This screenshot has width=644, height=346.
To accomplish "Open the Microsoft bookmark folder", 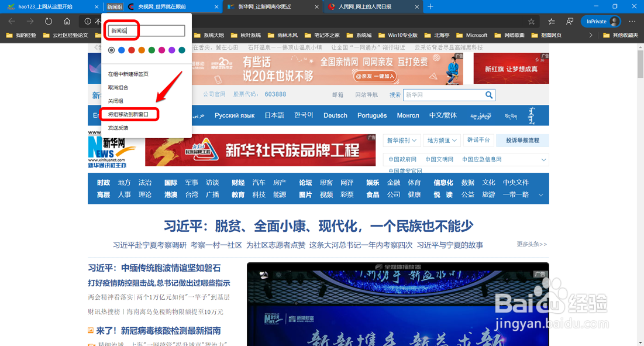I will 471,35.
